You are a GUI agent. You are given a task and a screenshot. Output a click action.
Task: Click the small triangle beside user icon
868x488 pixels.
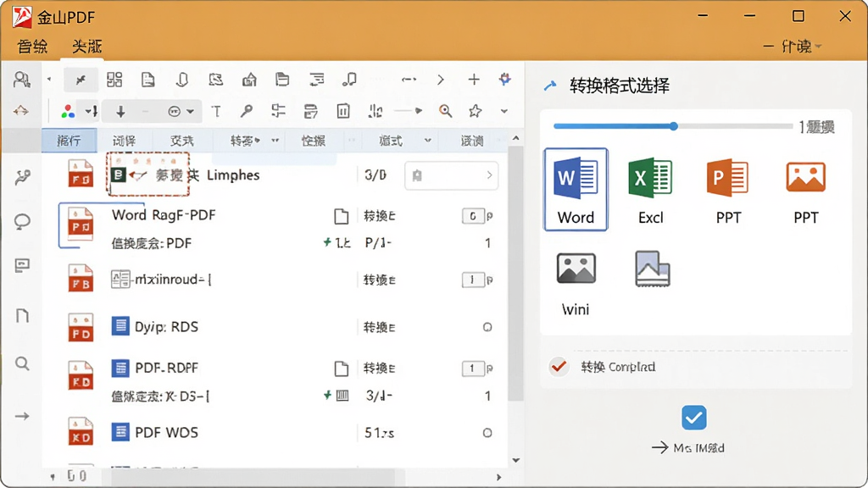(49, 80)
